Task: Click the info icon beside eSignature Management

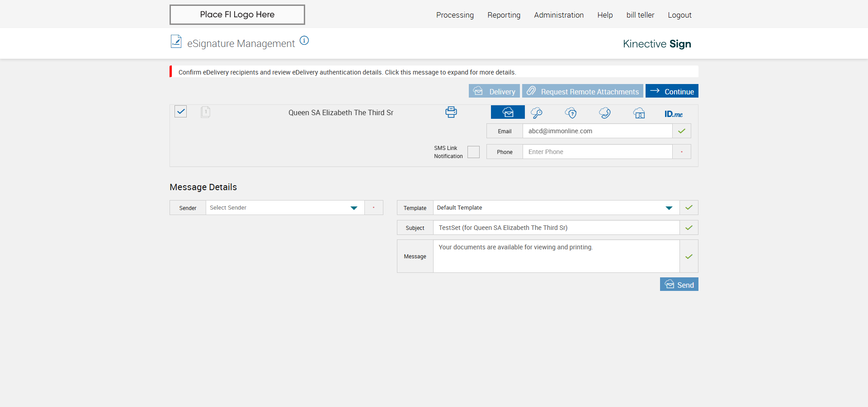Action: click(304, 41)
